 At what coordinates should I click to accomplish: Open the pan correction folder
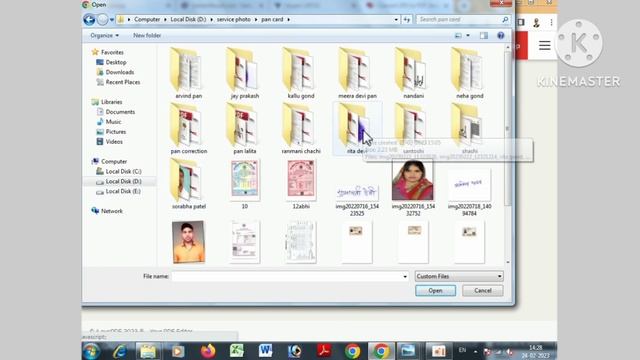point(188,128)
